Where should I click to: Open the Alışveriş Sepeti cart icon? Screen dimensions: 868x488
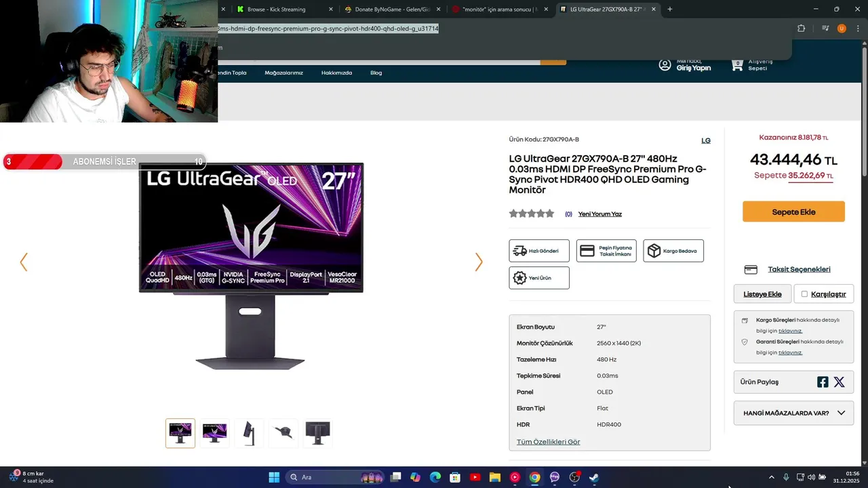click(x=737, y=65)
